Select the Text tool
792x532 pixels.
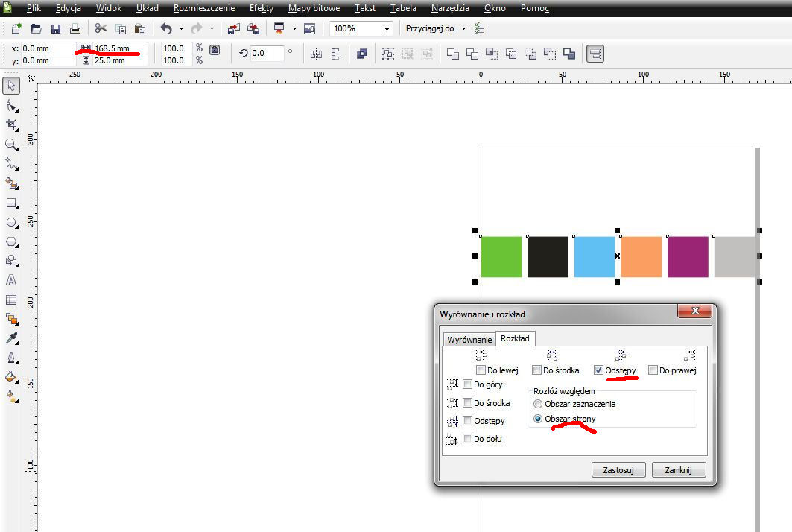[11, 281]
